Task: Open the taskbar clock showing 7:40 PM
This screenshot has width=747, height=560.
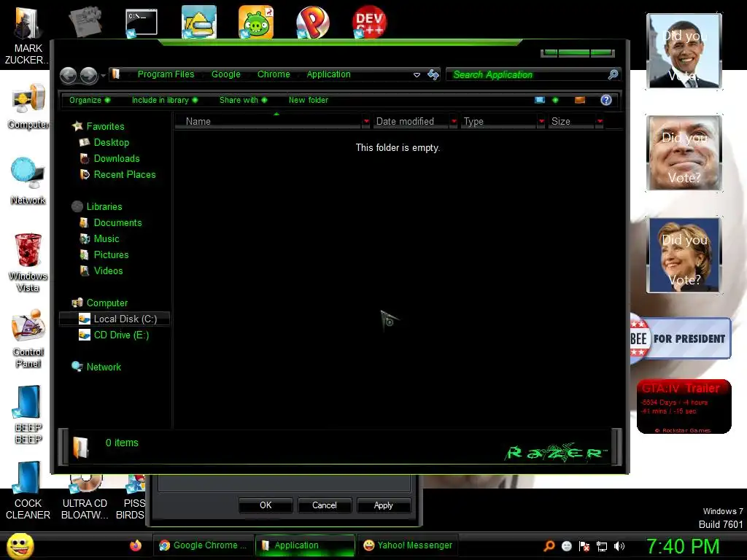Action: (683, 546)
